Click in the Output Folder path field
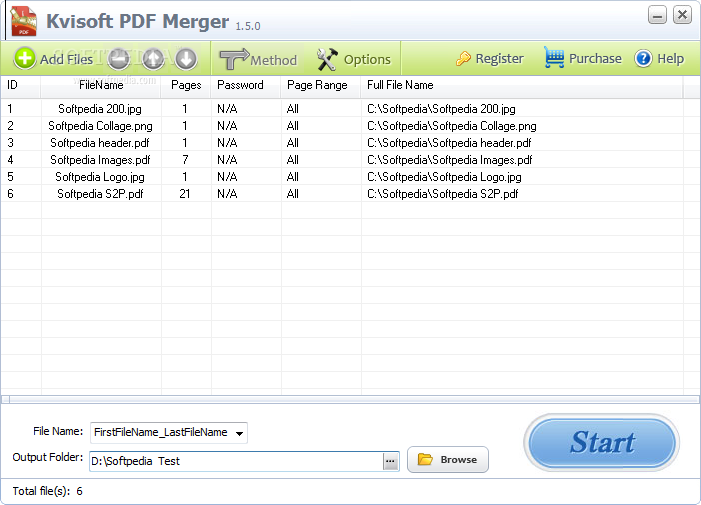 click(x=236, y=461)
